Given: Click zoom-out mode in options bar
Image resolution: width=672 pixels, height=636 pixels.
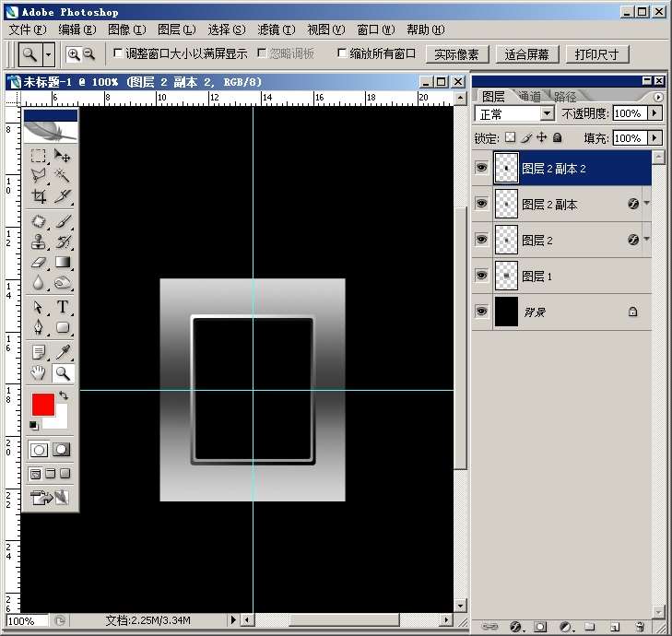Looking at the screenshot, I should pos(88,54).
